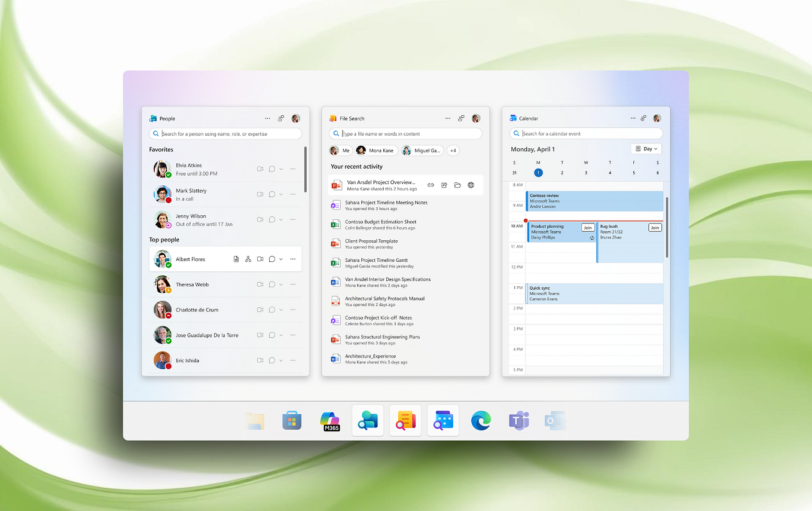Click the calendar event search field

pyautogui.click(x=586, y=134)
